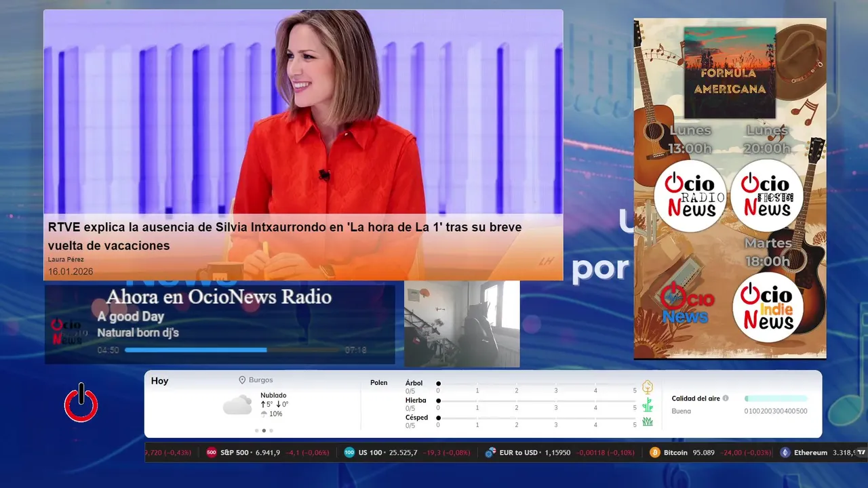
Task: Click the Lunes 13:00h schedule text
Action: (690, 139)
